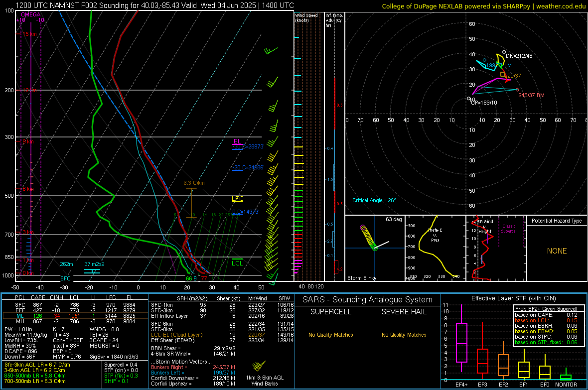Click the College of DuPage NEXLAB weather.cod.edu credit
Screen dimensions: 588x390
(483, 6)
